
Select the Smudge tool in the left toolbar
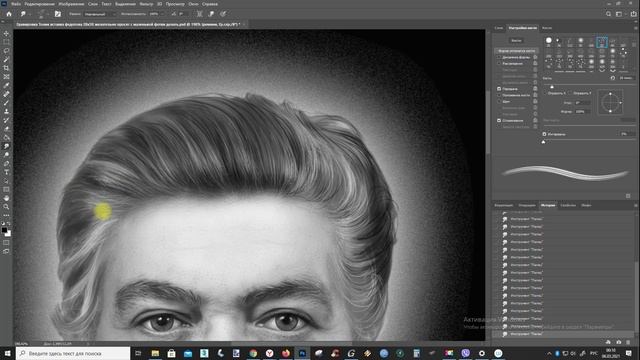tap(6, 146)
